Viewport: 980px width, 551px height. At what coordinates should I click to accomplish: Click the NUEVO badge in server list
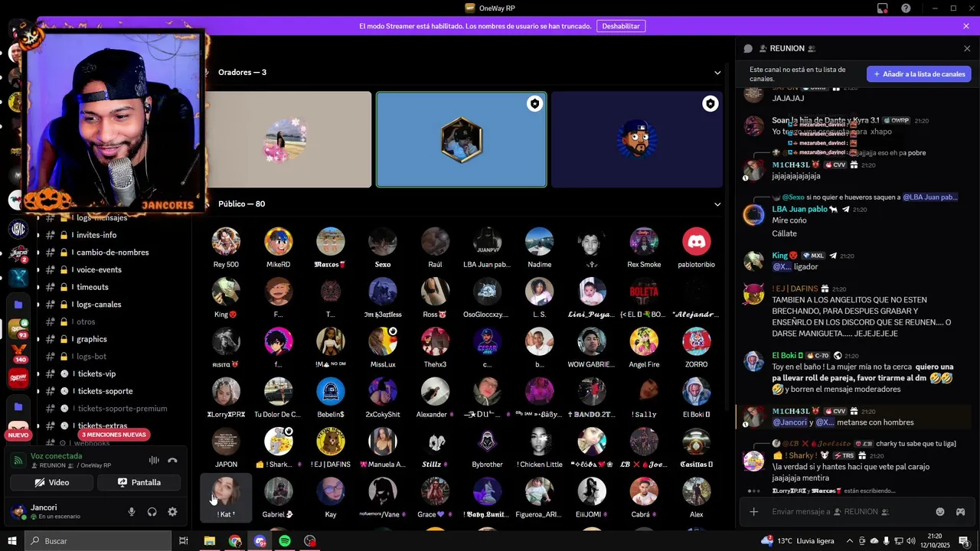point(18,435)
